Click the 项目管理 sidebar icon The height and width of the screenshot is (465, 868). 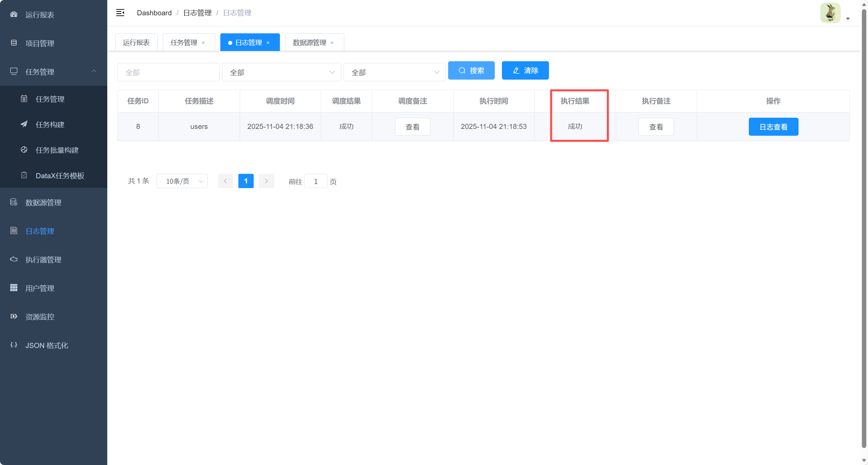[x=14, y=43]
